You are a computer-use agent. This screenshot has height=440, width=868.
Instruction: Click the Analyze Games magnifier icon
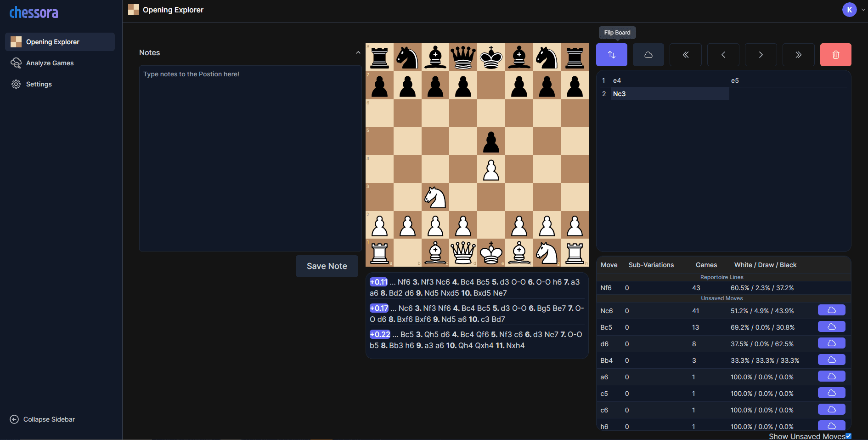17,63
